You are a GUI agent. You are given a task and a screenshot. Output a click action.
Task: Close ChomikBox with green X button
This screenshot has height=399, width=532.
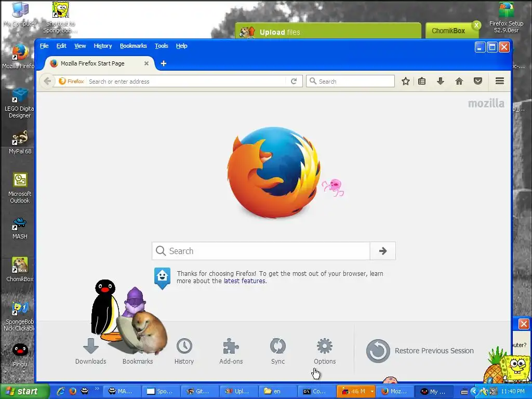pyautogui.click(x=476, y=25)
